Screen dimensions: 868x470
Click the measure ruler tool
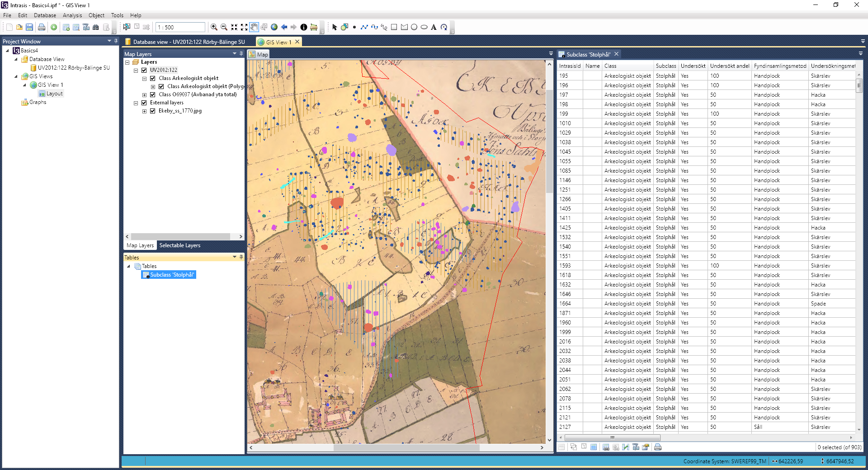click(314, 27)
